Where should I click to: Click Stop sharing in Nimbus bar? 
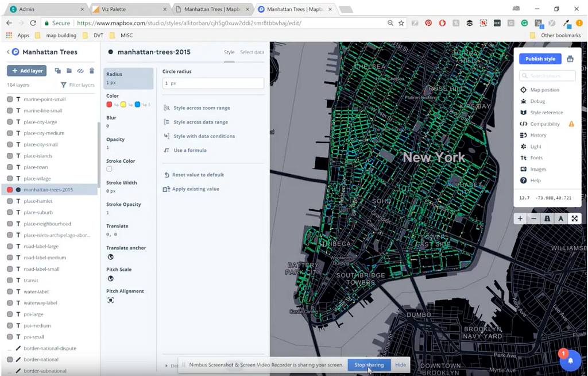pos(369,365)
